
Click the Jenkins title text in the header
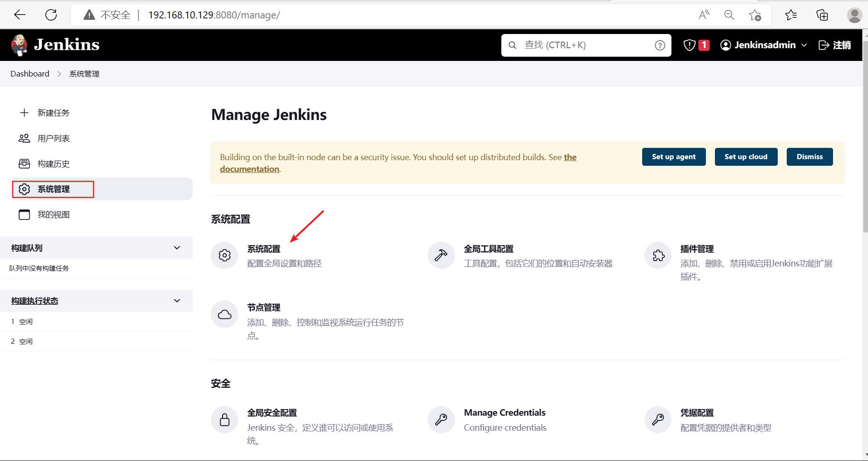click(67, 45)
